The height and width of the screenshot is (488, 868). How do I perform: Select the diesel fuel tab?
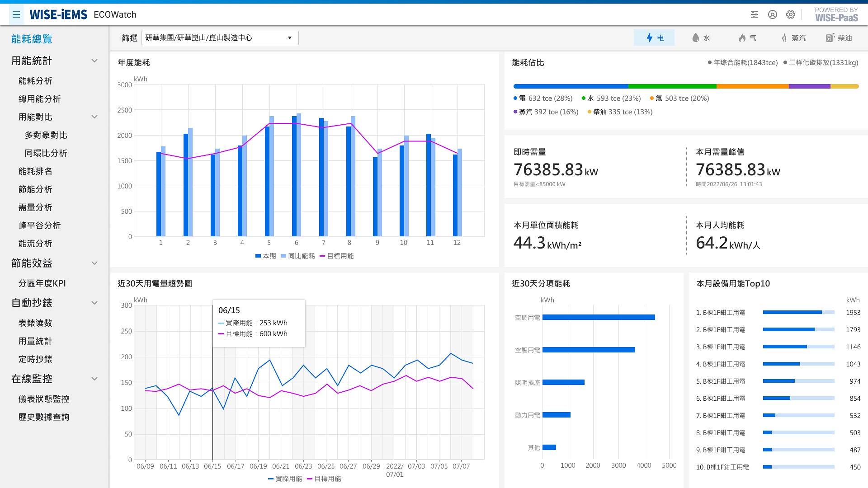(839, 38)
